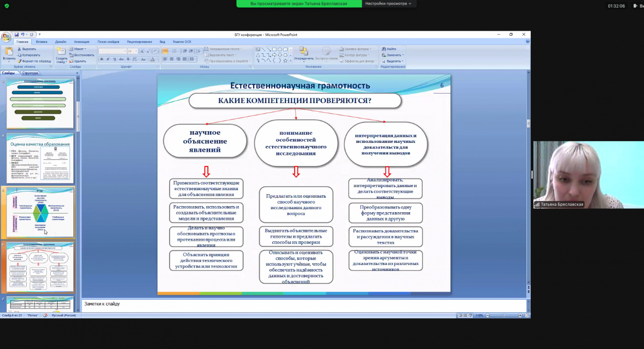Click the Find (Найти) command
644x349 pixels.
tap(391, 49)
